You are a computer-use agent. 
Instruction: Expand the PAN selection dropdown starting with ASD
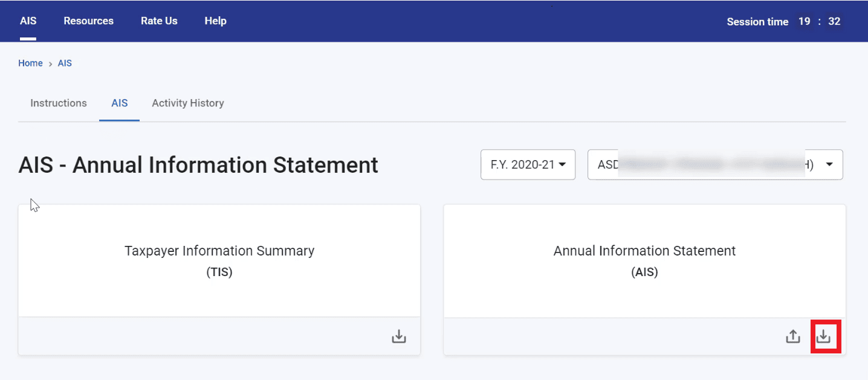tap(715, 164)
